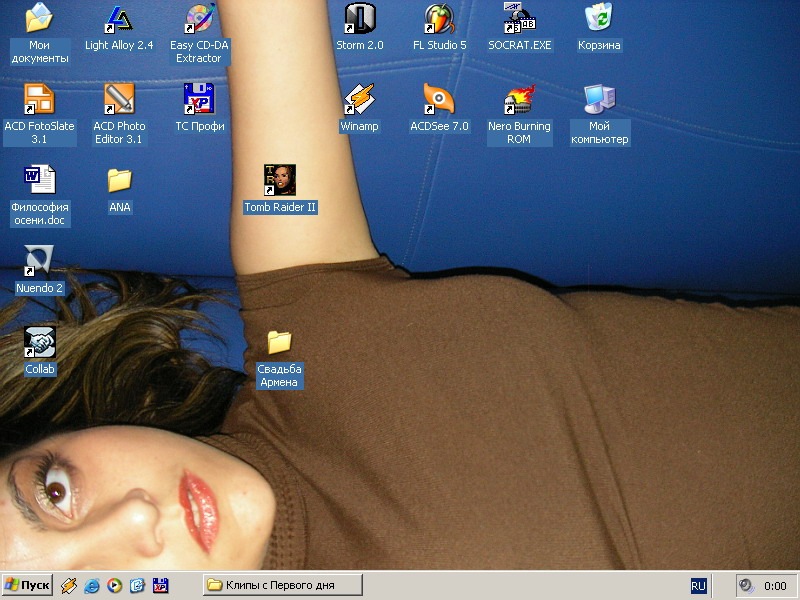
Task: Click the Light Alloy 2.4 icon
Action: click(119, 19)
